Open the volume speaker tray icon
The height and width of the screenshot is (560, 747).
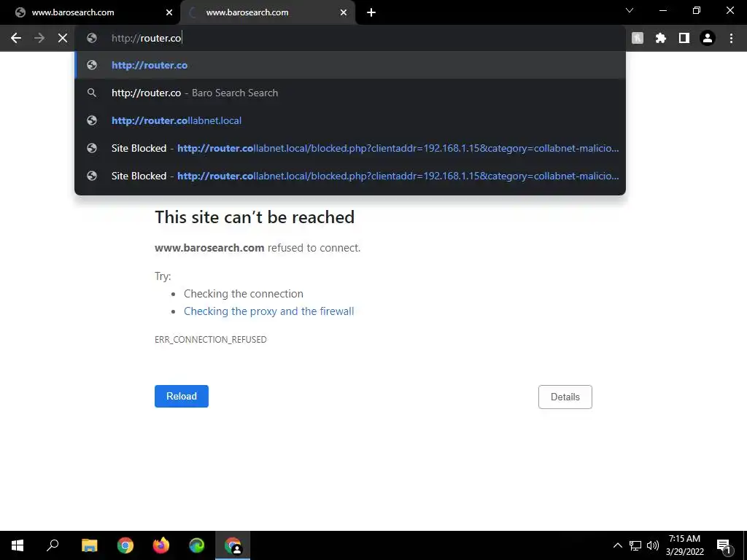pyautogui.click(x=653, y=545)
